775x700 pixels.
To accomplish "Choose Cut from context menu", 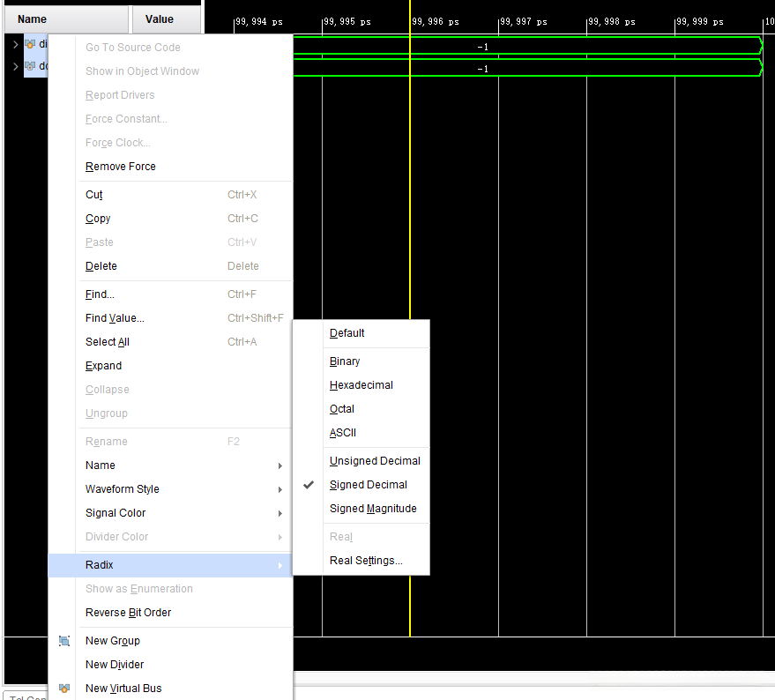I will (170, 195).
